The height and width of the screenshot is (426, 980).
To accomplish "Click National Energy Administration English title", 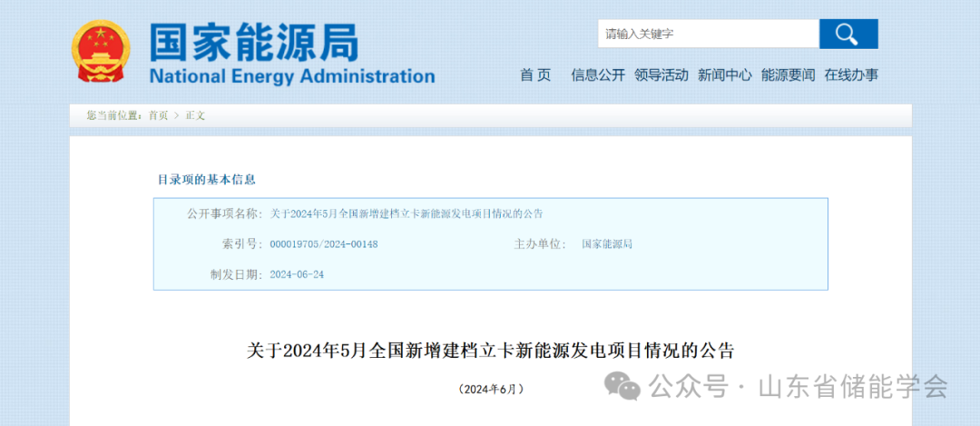I will (x=292, y=76).
